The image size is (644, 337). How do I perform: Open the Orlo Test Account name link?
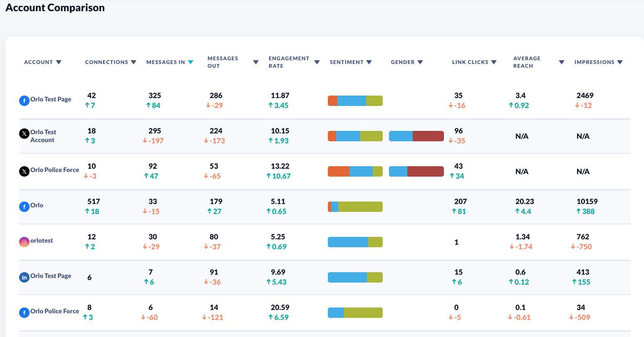[43, 136]
